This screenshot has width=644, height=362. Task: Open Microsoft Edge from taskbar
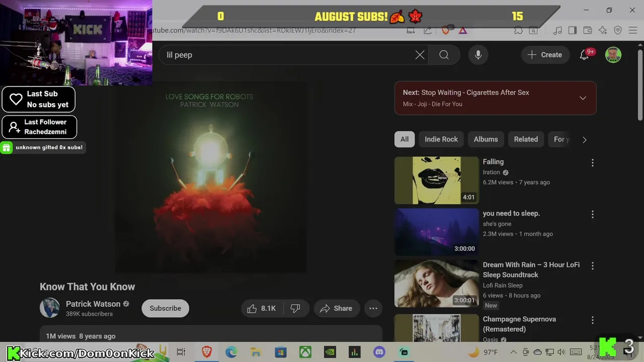(231, 352)
